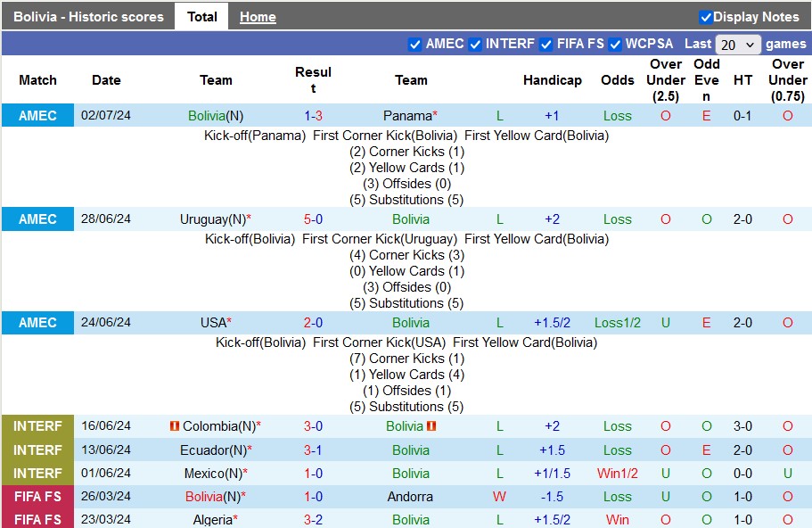Open the Last games count dropdown
This screenshot has width=812, height=528.
[x=739, y=45]
